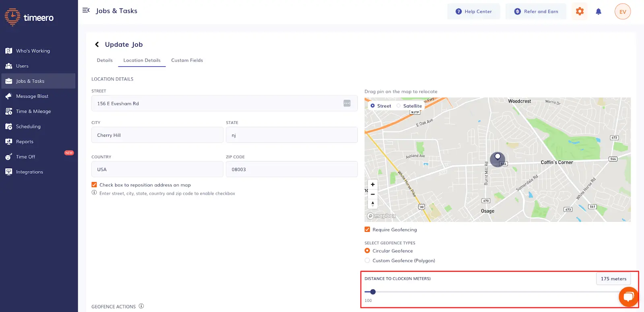Collapse sidebar with hamburger menu icon
This screenshot has width=644, height=312.
pyautogui.click(x=86, y=10)
